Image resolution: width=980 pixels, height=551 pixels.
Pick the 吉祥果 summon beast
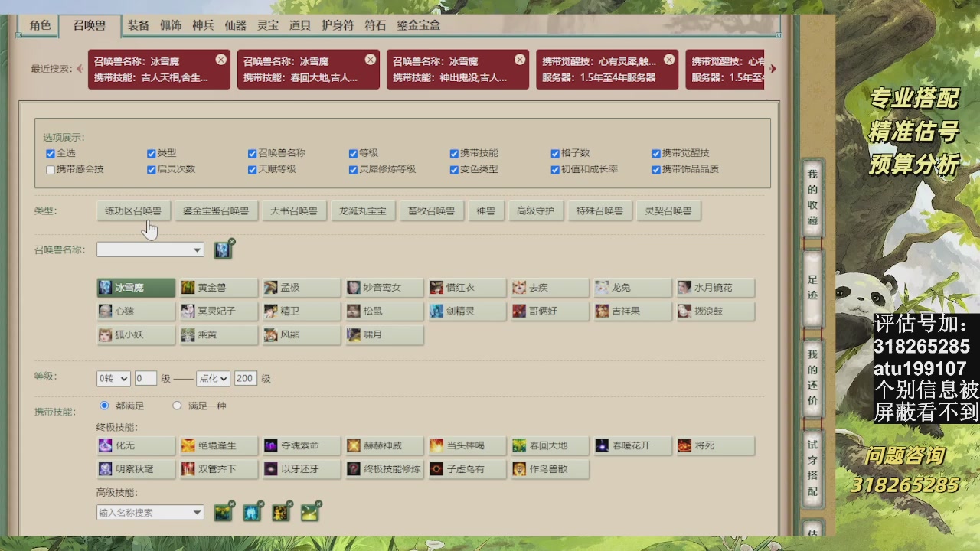click(x=632, y=311)
